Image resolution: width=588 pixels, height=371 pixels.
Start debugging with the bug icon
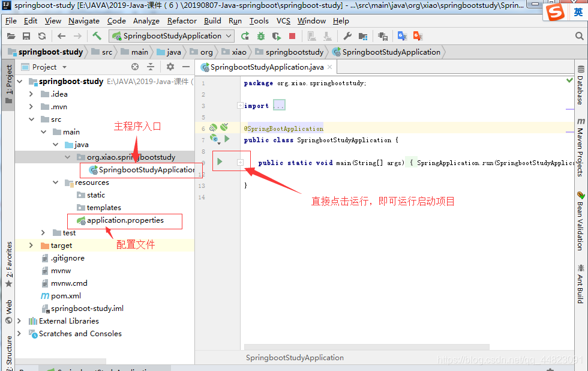pyautogui.click(x=261, y=36)
